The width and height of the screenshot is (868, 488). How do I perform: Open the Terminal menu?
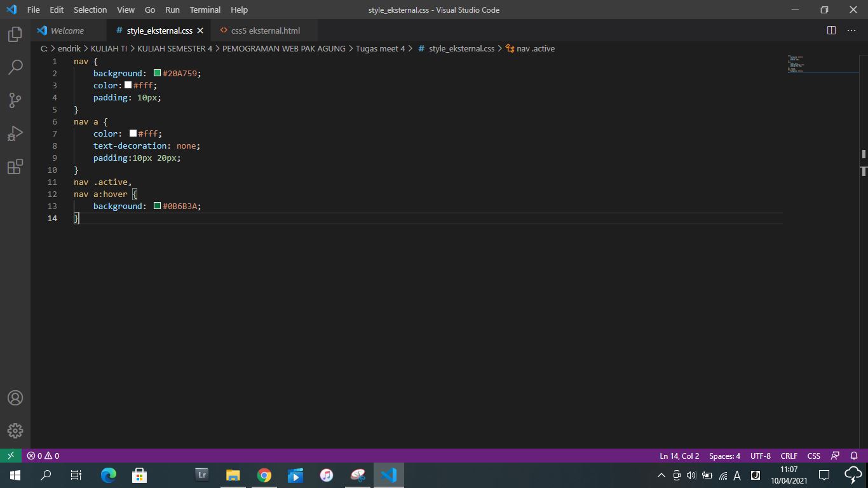pyautogui.click(x=205, y=10)
